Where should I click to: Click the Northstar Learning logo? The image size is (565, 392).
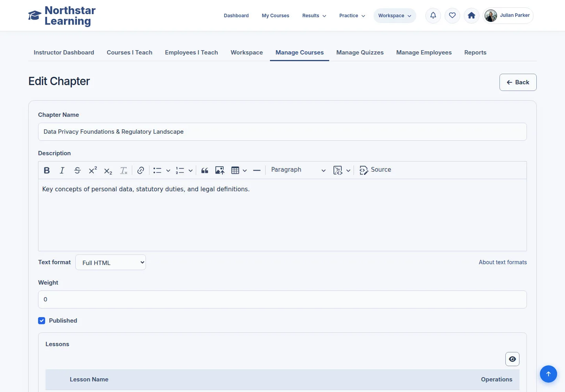click(62, 16)
